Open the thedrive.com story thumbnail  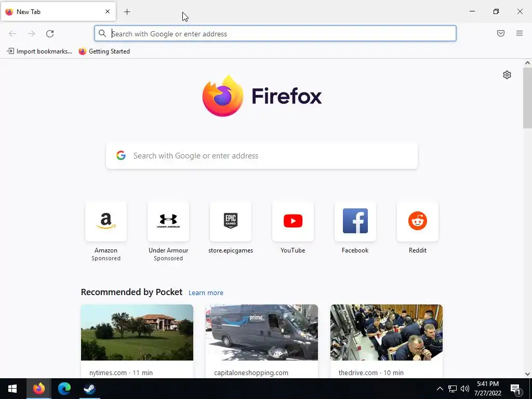tap(387, 332)
